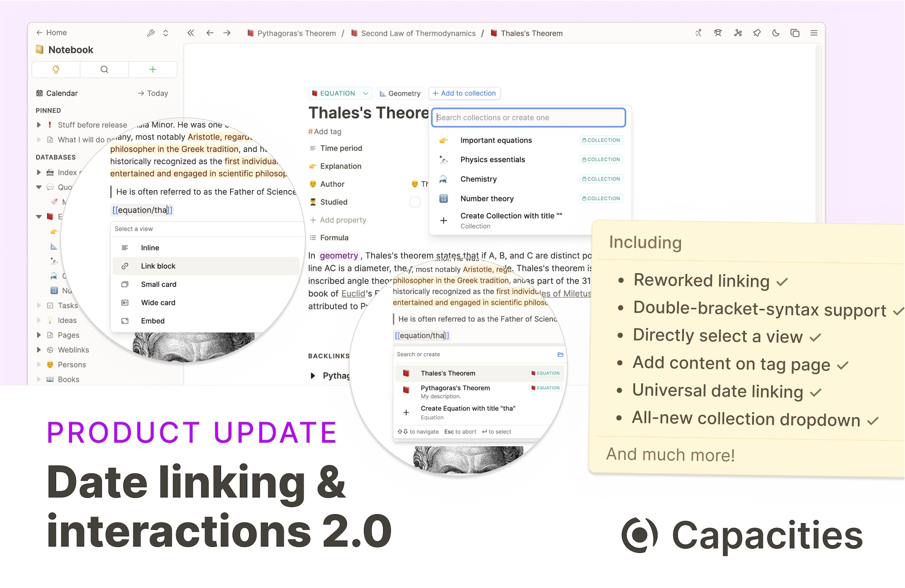This screenshot has height=588, width=905.
Task: Click the search icon in notebook panel
Action: [x=103, y=68]
